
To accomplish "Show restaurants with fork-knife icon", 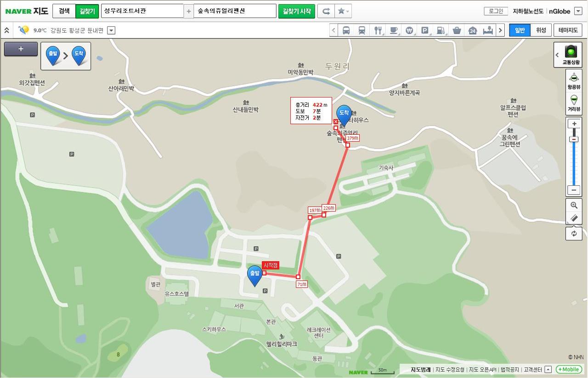I will point(378,30).
